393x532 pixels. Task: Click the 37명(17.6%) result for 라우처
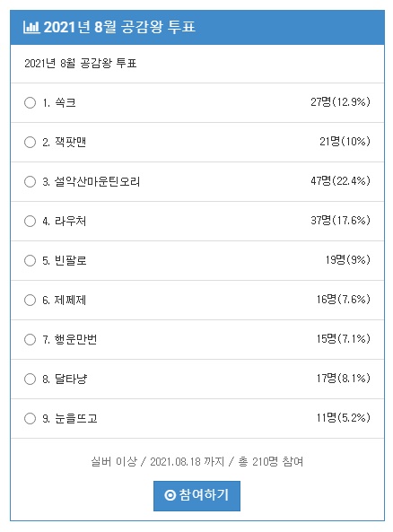pos(340,221)
